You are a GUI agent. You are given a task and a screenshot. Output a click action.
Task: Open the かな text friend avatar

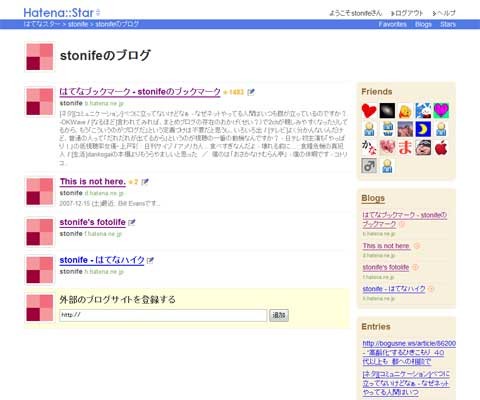coord(369,148)
